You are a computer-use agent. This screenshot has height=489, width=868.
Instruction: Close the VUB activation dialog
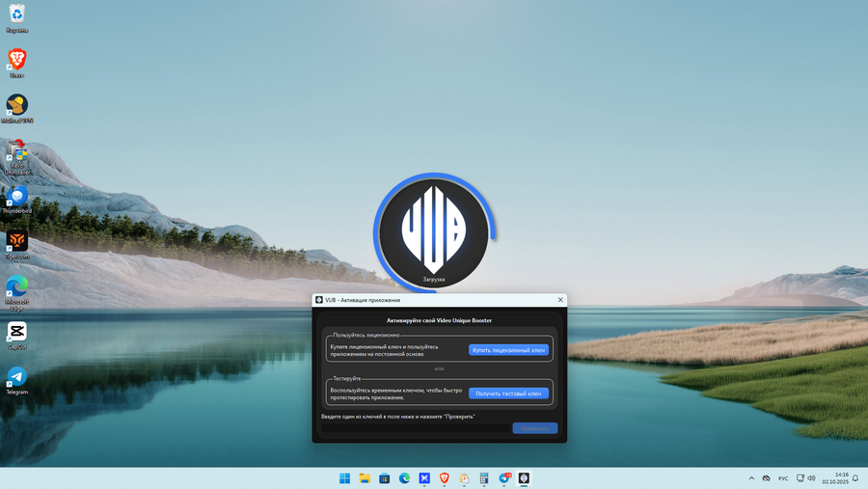(x=560, y=300)
